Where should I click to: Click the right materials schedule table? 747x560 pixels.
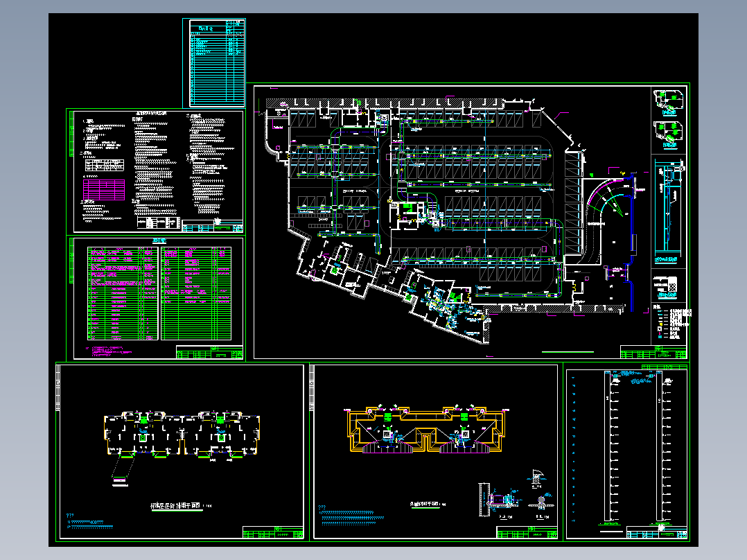pyautogui.click(x=196, y=293)
